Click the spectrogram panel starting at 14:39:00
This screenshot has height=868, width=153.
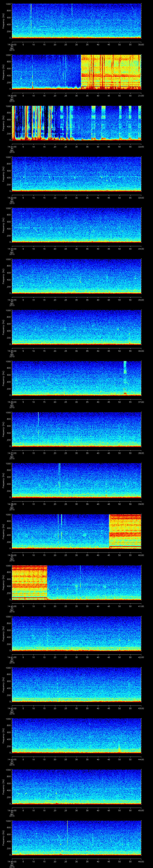77,531
